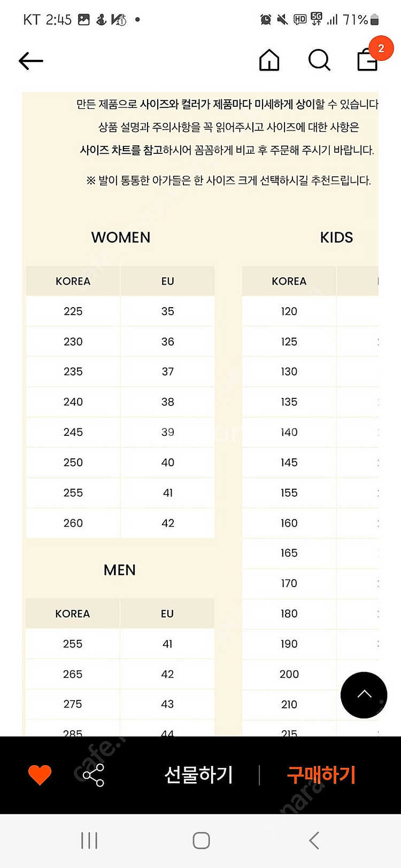Tap the WOMEN size chart heading
The width and height of the screenshot is (401, 868).
121,237
